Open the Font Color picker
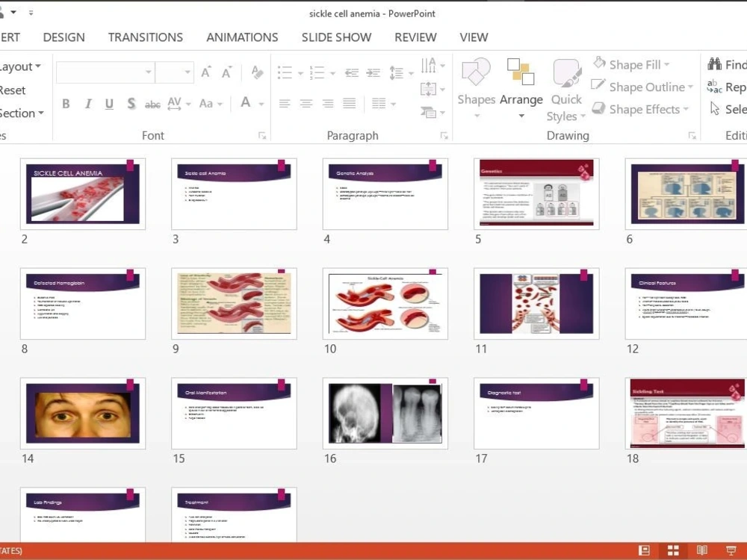This screenshot has height=560, width=747. click(247, 104)
